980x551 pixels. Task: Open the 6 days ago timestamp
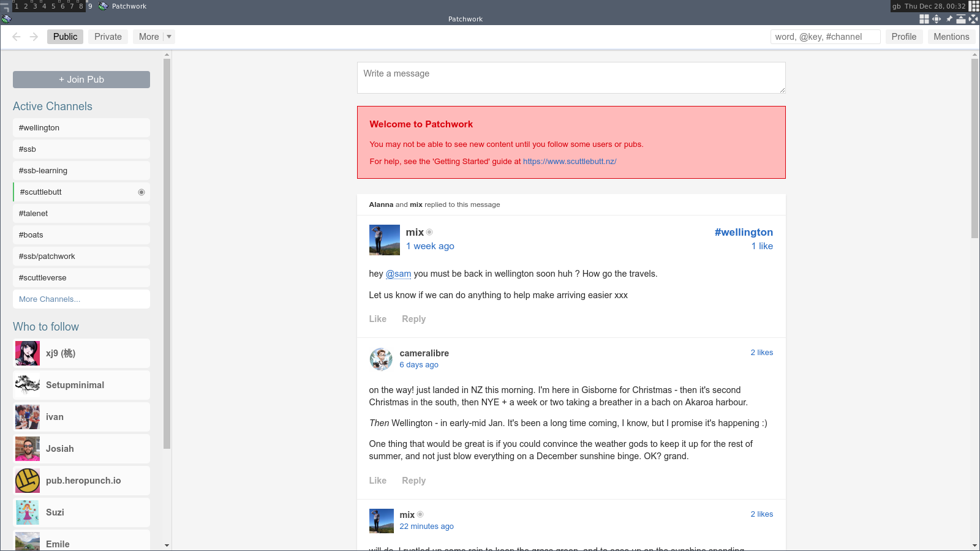pos(419,365)
